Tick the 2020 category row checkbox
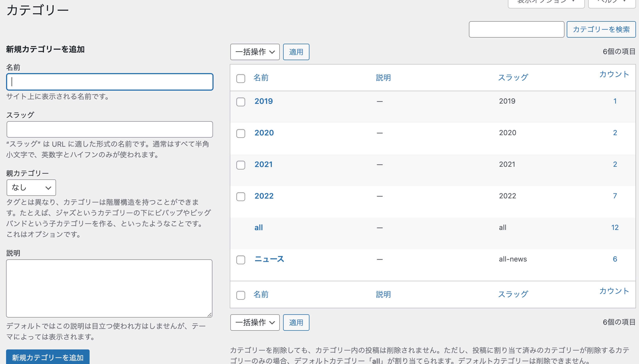This screenshot has height=364, width=639. (240, 134)
